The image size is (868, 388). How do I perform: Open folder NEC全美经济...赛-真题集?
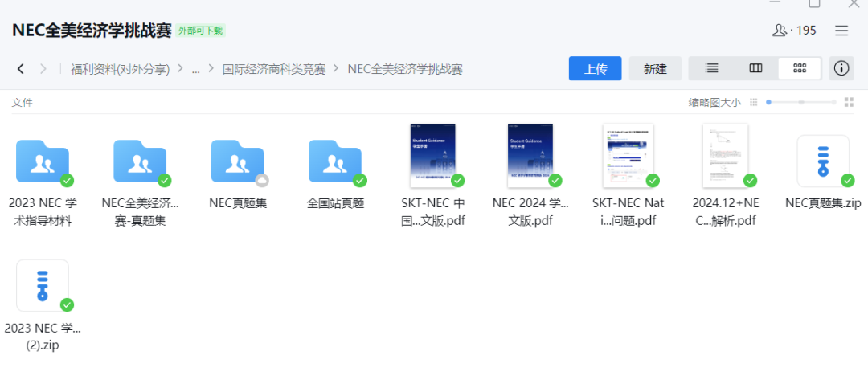click(x=140, y=161)
